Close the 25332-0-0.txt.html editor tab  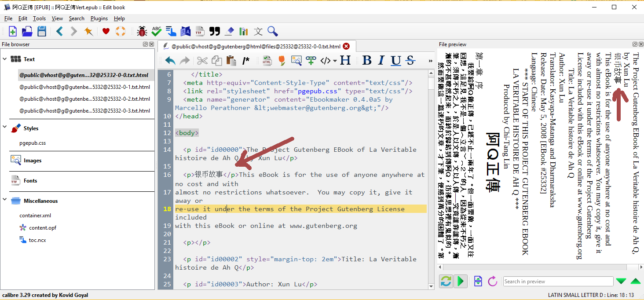pyautogui.click(x=346, y=46)
